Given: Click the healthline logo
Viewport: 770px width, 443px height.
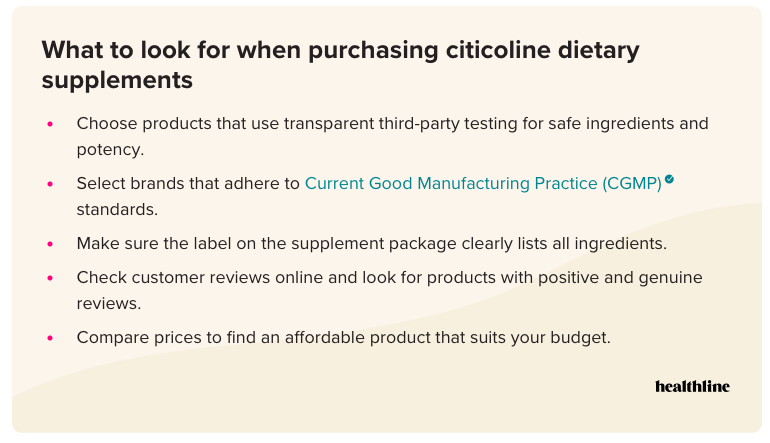Looking at the screenshot, I should (x=692, y=387).
